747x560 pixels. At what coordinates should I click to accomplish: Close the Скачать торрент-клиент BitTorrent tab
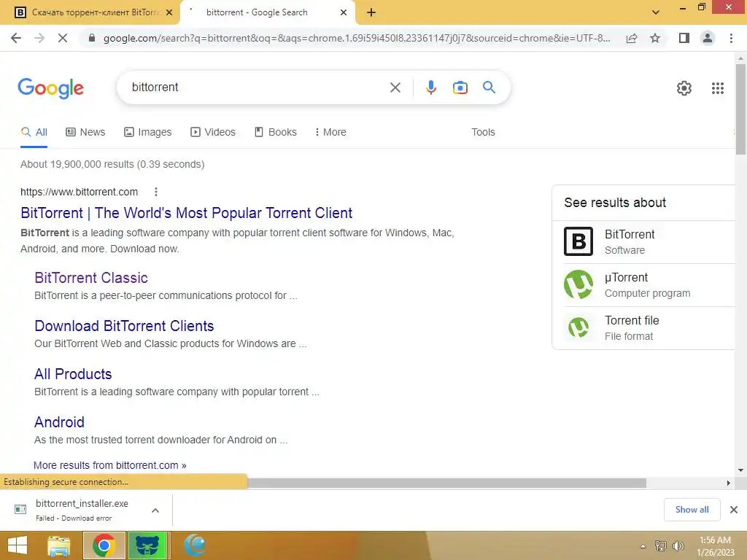coord(169,12)
